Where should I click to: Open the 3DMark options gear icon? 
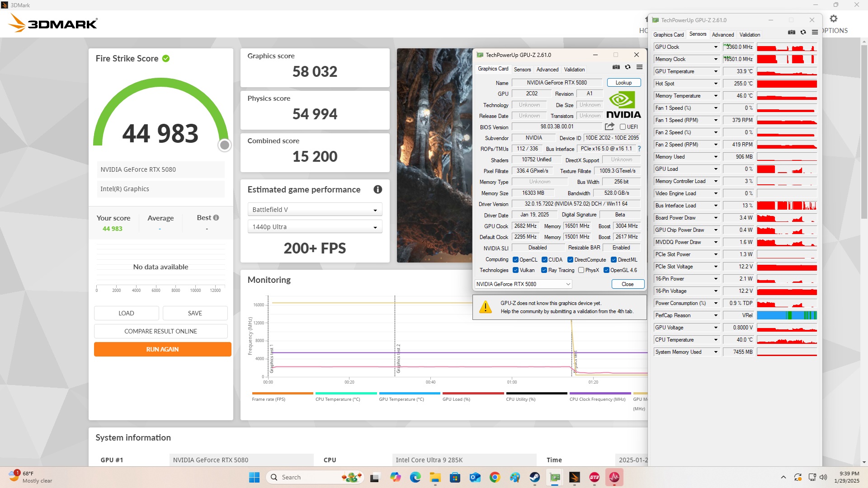(x=834, y=19)
